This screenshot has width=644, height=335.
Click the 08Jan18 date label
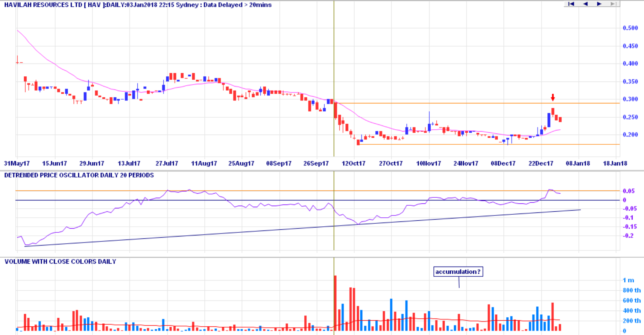tap(578, 164)
